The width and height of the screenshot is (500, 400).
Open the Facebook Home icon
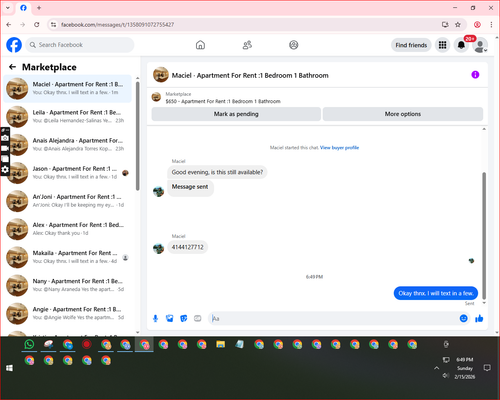[x=200, y=45]
